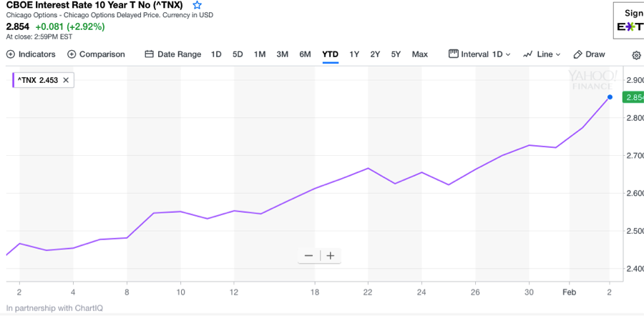This screenshot has width=644, height=316.
Task: Select the 5D time range
Action: click(x=238, y=54)
